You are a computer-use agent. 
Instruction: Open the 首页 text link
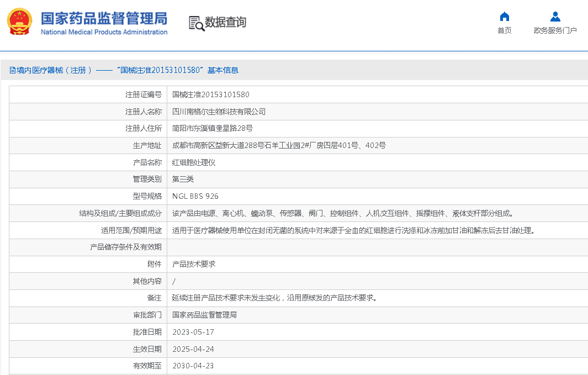(x=504, y=30)
